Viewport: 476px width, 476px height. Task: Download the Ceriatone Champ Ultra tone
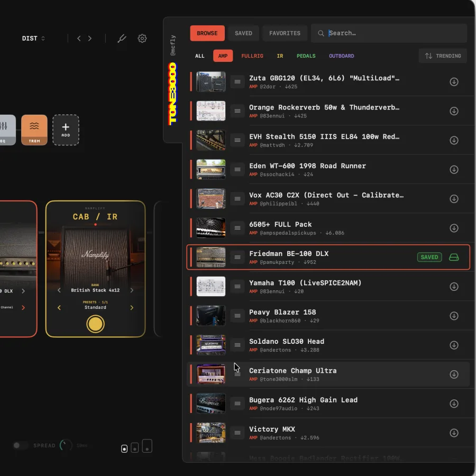[x=454, y=374]
